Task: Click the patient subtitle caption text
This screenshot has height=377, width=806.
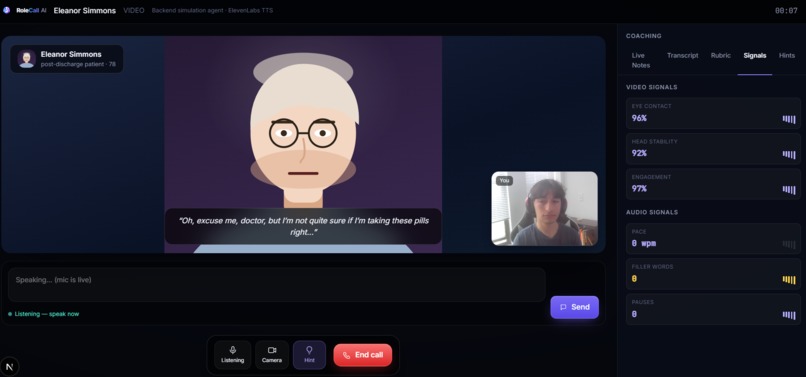Action: tap(303, 226)
